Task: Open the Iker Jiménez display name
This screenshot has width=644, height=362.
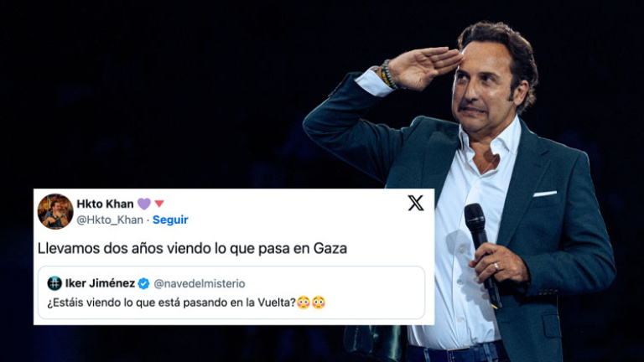Action: pyautogui.click(x=100, y=283)
